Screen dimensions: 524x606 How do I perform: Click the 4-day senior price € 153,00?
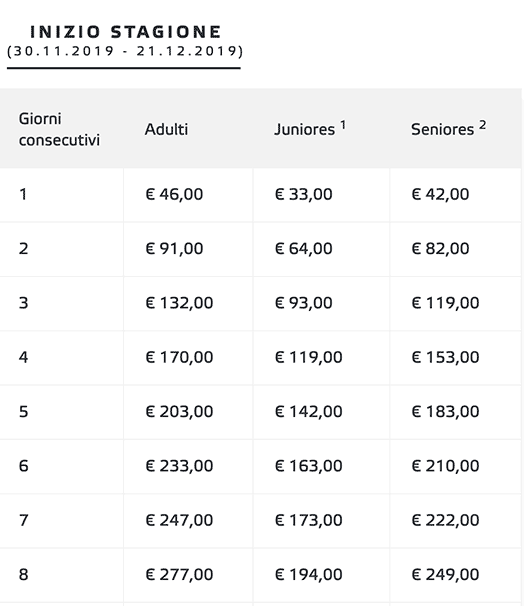(x=446, y=357)
